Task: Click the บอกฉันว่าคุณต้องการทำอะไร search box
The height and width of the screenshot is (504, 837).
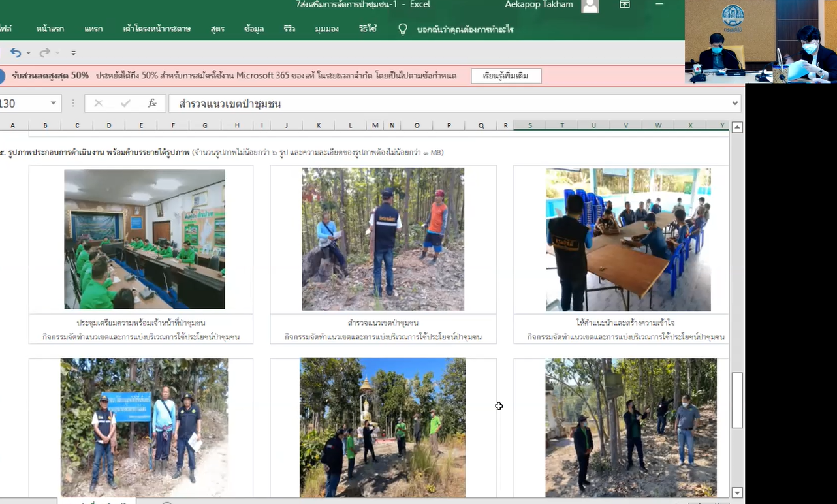Action: 466,29
